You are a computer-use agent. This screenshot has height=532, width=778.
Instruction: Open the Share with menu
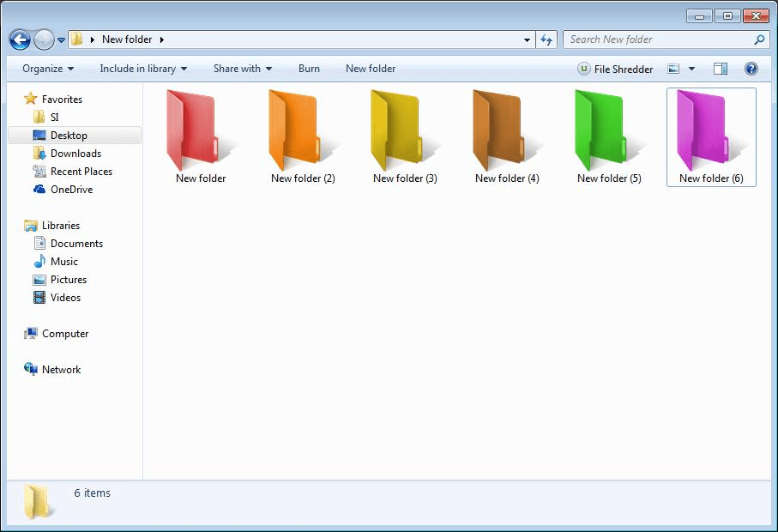243,69
